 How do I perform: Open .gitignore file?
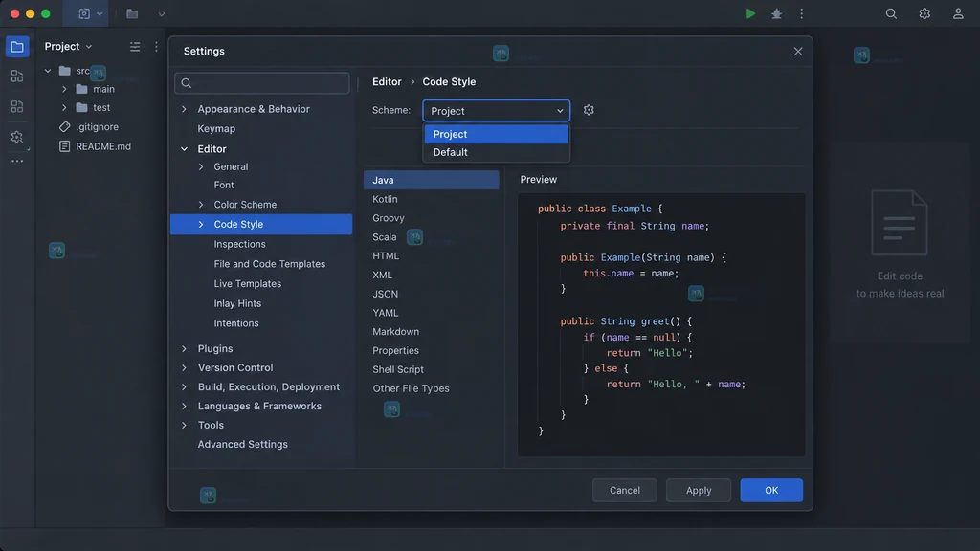(97, 127)
